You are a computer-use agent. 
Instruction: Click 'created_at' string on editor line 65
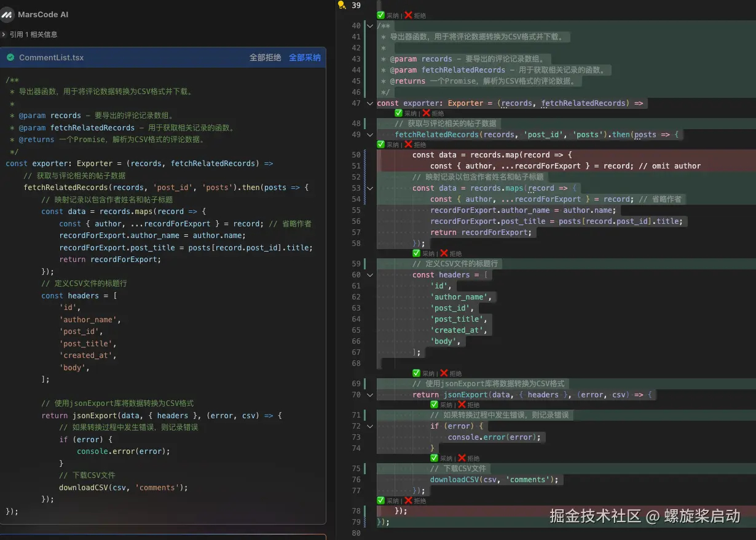click(x=459, y=330)
